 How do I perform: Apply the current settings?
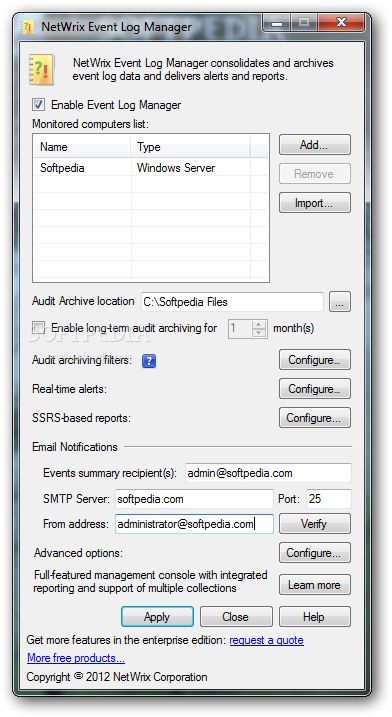157,617
